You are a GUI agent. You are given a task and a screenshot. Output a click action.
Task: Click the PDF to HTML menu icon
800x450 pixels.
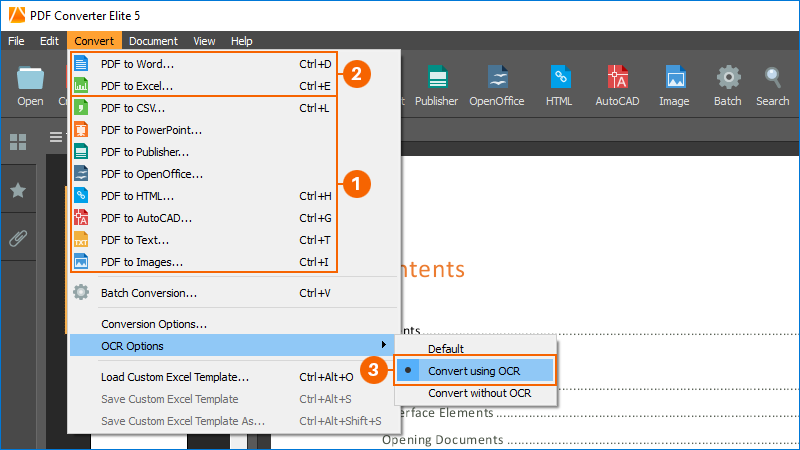tap(81, 195)
